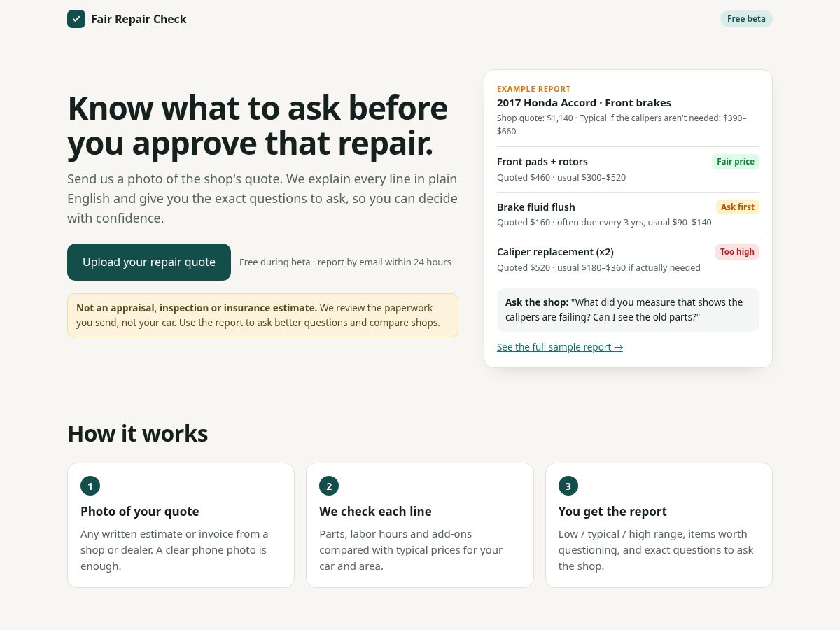This screenshot has width=840, height=630.
Task: Click the Fair Repair Check brand name
Action: tap(139, 19)
